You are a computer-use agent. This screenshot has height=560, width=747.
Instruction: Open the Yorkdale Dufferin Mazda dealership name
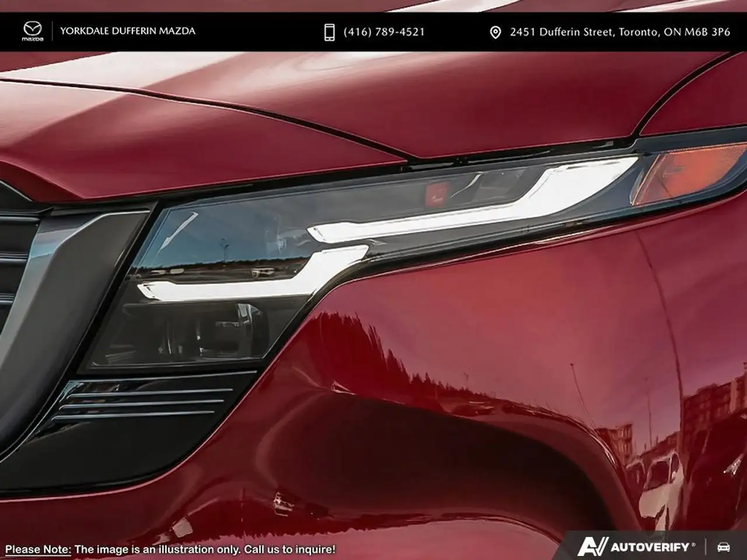click(128, 31)
